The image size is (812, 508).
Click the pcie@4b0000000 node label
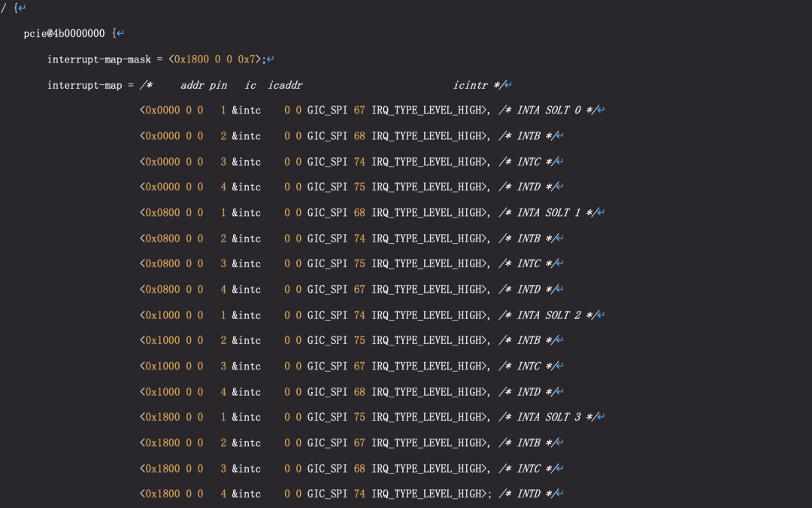pos(64,33)
